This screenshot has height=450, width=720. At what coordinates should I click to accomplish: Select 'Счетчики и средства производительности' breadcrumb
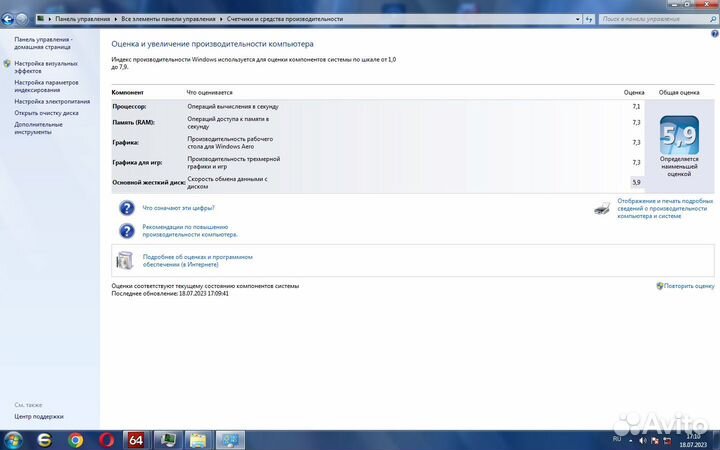pyautogui.click(x=285, y=19)
